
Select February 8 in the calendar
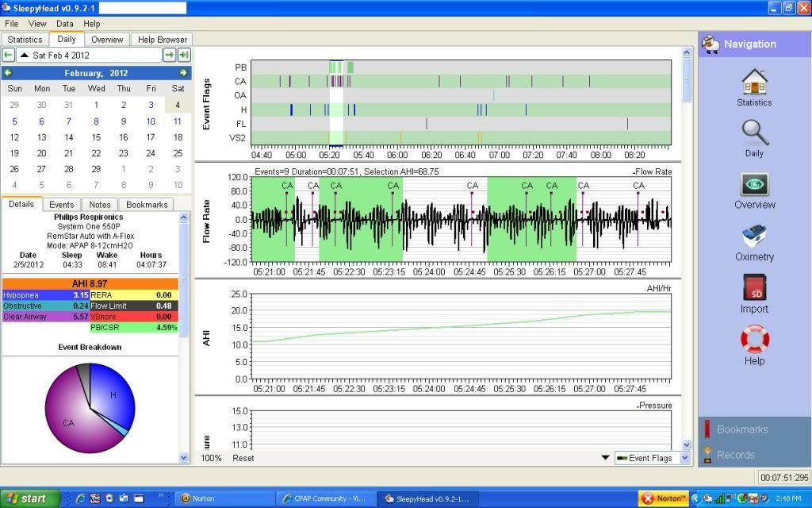pyautogui.click(x=96, y=121)
